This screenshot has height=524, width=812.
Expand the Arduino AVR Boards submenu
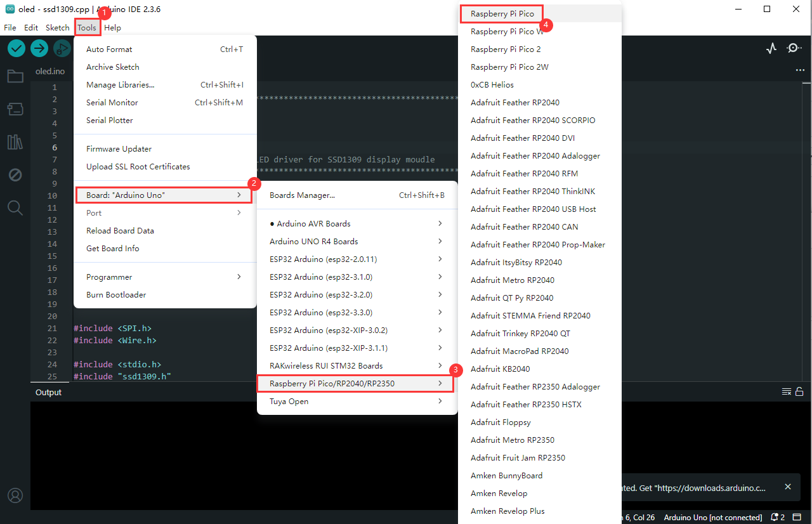click(x=357, y=223)
